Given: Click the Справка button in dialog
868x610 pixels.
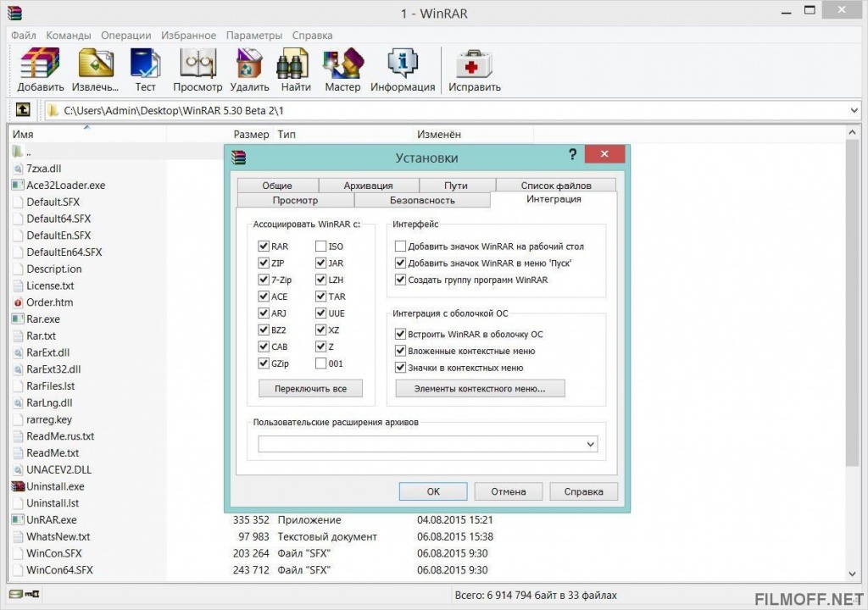Looking at the screenshot, I should tap(583, 491).
